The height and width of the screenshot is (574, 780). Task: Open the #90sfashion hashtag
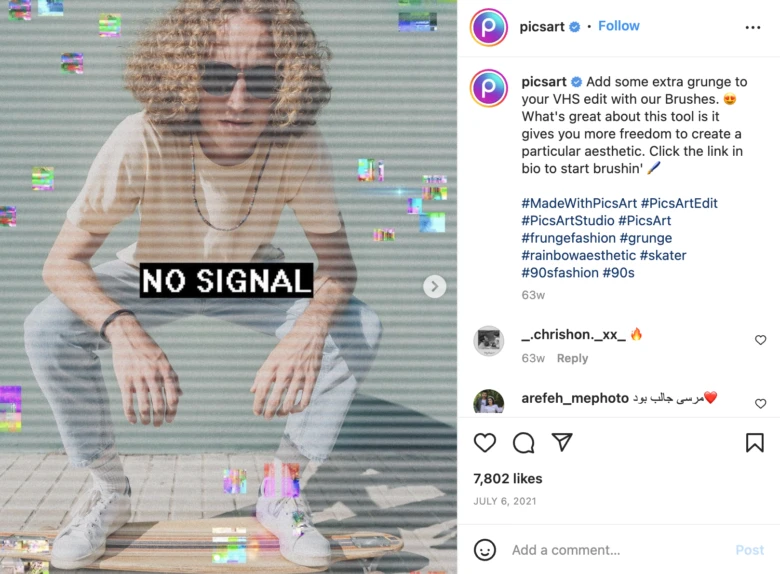[560, 273]
